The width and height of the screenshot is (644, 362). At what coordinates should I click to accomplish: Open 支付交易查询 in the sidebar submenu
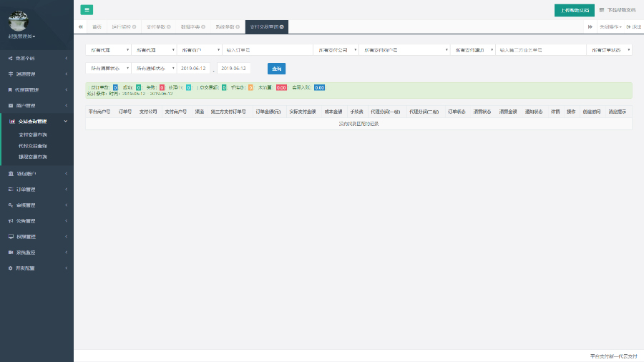pos(33,134)
